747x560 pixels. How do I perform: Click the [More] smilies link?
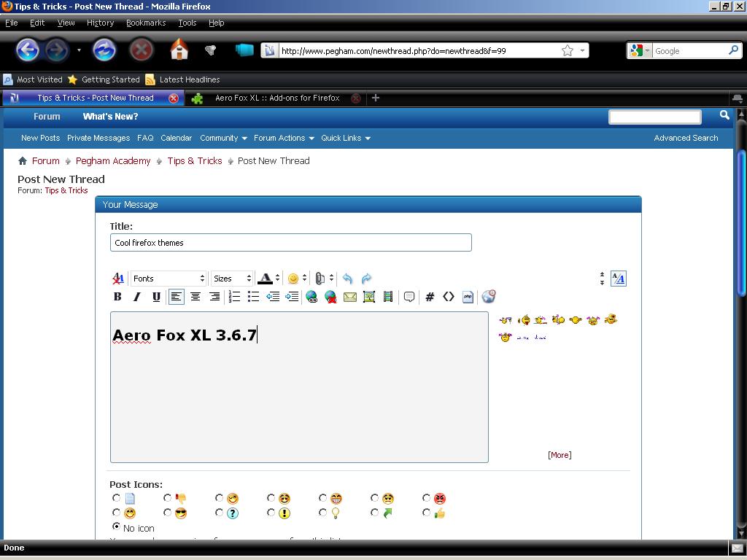[560, 455]
